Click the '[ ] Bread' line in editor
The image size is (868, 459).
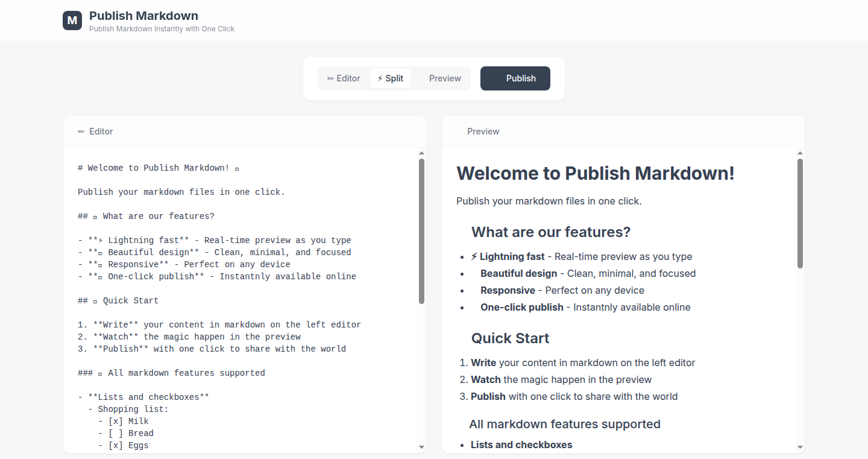pyautogui.click(x=126, y=434)
